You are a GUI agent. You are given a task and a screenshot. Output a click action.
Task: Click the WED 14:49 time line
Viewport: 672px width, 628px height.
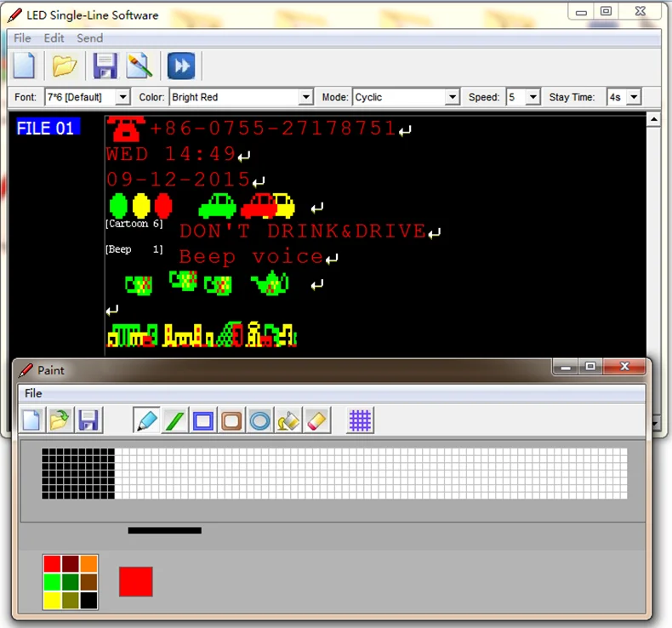[x=171, y=154]
